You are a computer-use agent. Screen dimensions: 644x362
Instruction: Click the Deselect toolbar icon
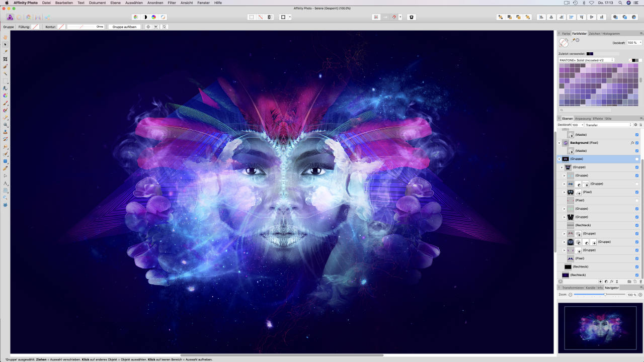pyautogui.click(x=261, y=17)
